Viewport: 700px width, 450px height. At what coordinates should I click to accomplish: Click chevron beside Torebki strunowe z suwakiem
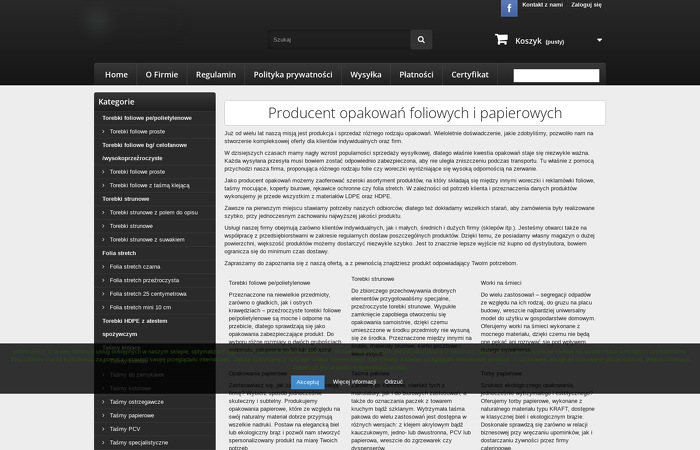point(103,240)
